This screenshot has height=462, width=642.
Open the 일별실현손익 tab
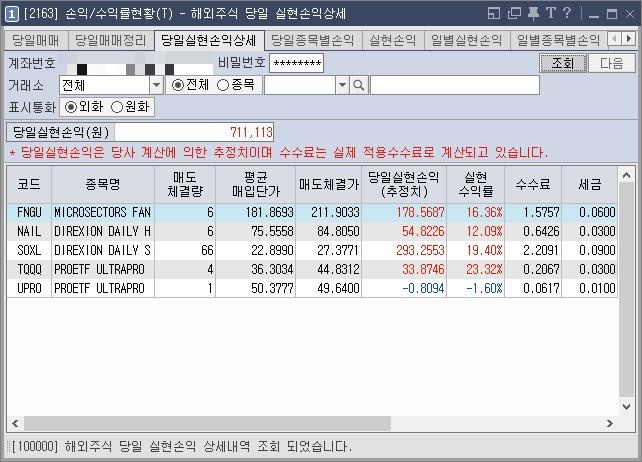[467, 41]
